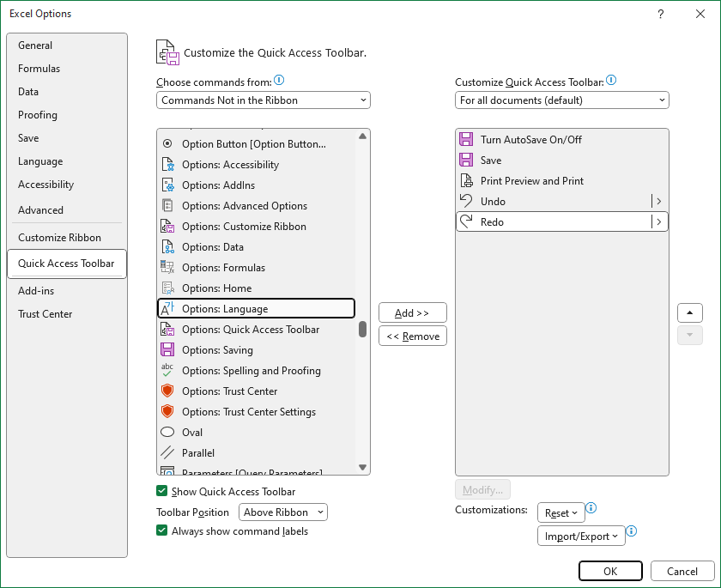The image size is (721, 588).
Task: Click the command list scrollbar thumb
Action: [x=362, y=329]
